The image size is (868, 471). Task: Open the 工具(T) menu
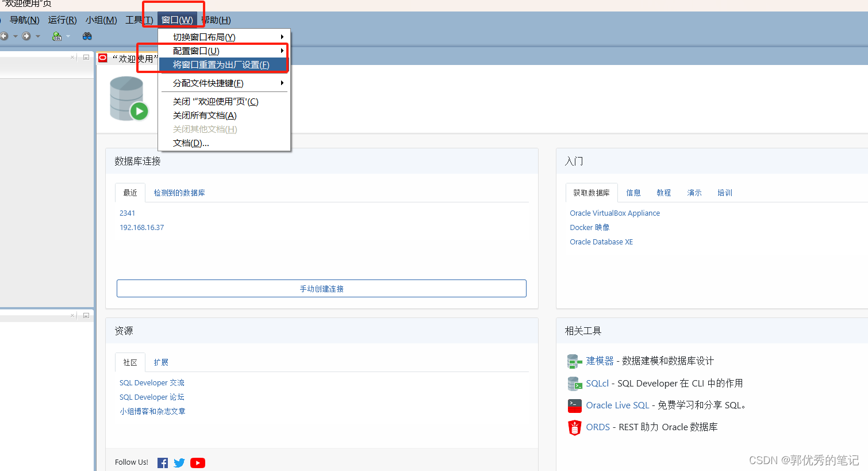[x=139, y=20]
